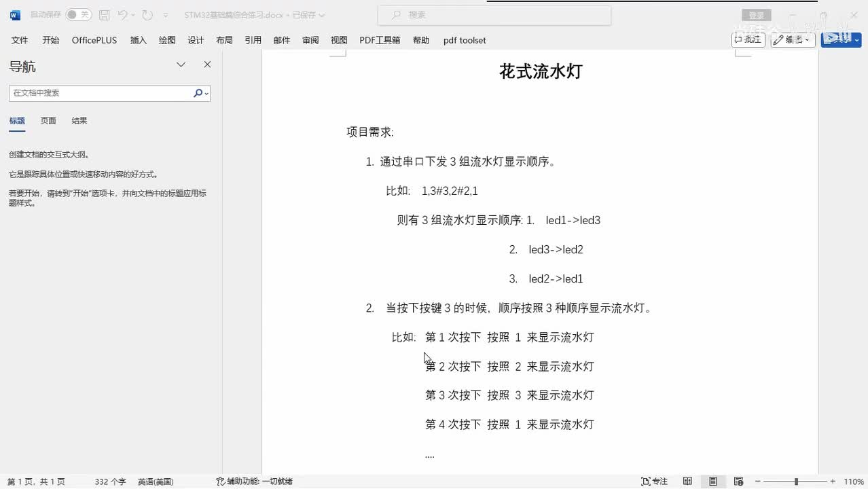Click the Word application icon in title bar
The height and width of the screenshot is (489, 868).
point(15,15)
